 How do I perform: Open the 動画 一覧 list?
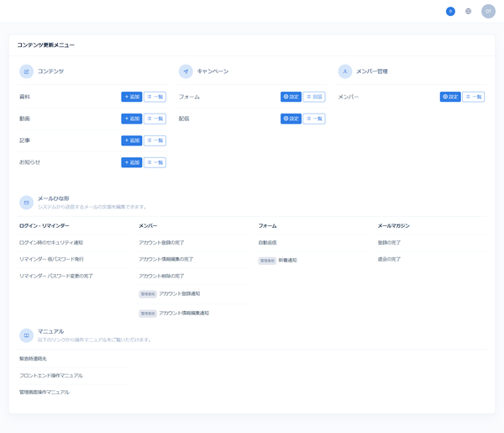point(155,119)
